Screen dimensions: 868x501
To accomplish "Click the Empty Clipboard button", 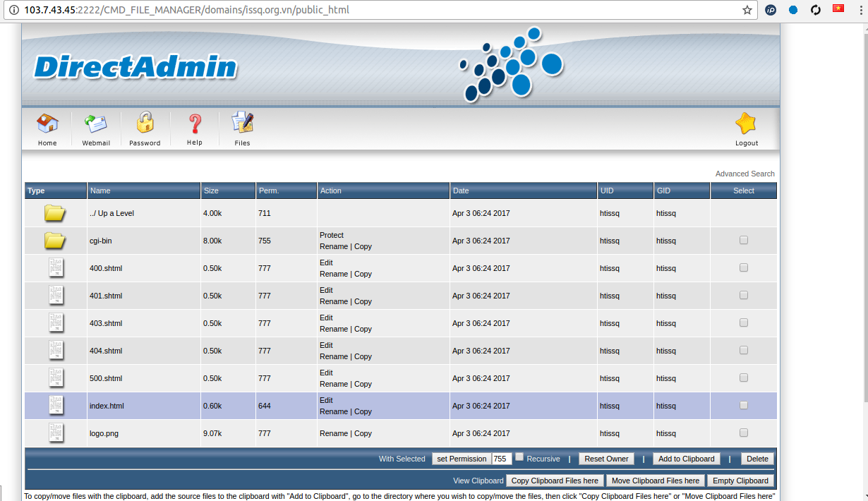I will point(740,481).
